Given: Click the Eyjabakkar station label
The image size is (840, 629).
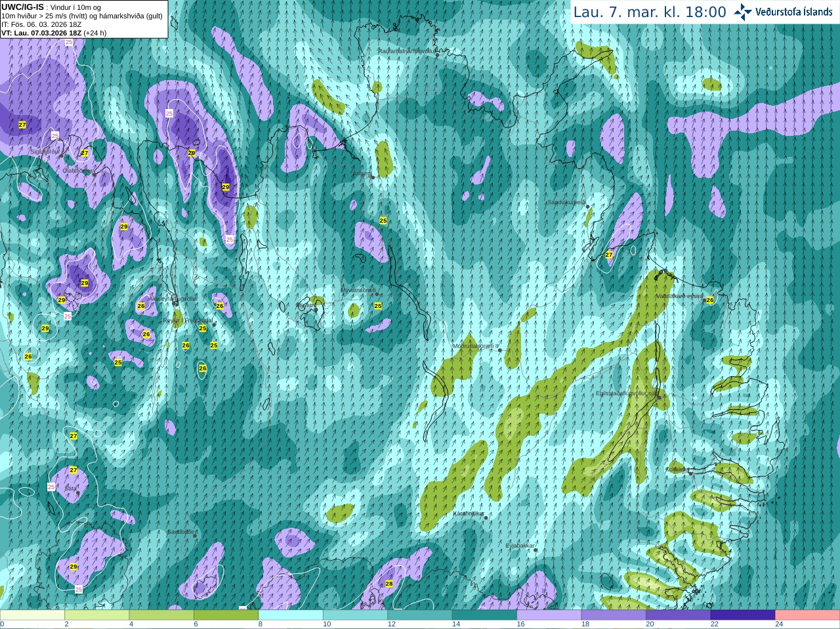Looking at the screenshot, I should (520, 546).
